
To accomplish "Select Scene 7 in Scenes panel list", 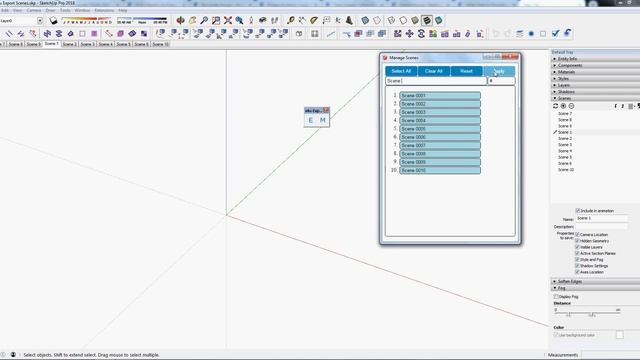I will (565, 113).
